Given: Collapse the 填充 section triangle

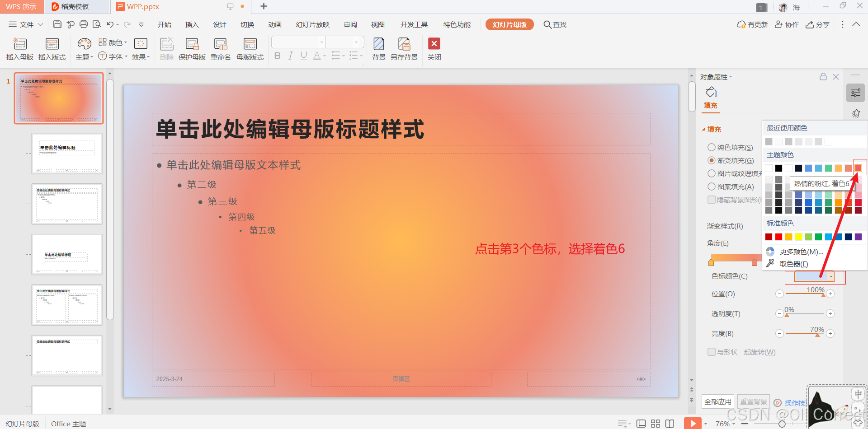Looking at the screenshot, I should (x=703, y=129).
